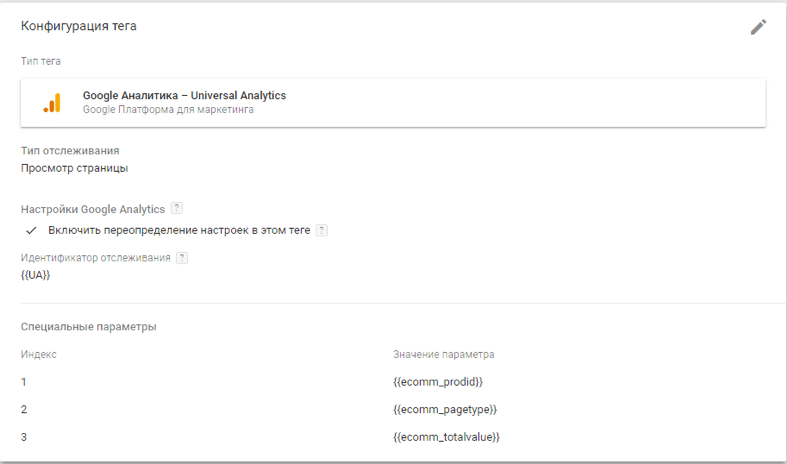Select the Universal Analytics tag type title
The width and height of the screenshot is (787, 464).
(x=184, y=96)
